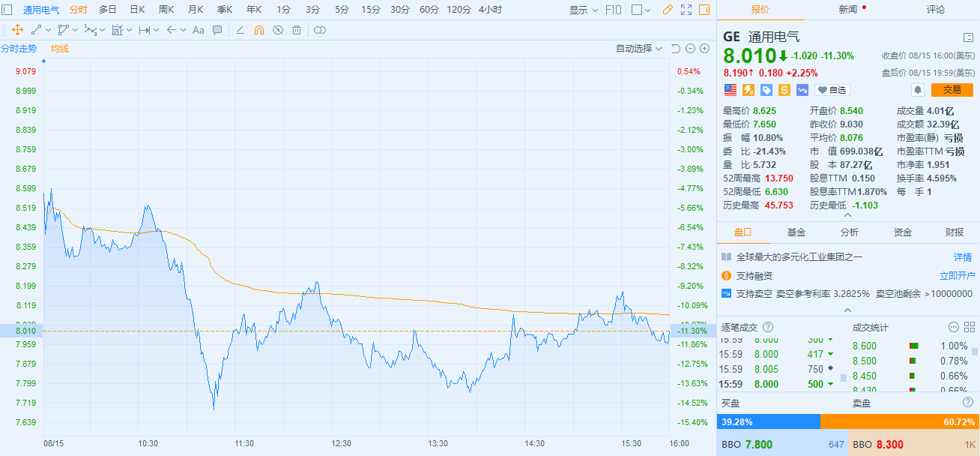The height and width of the screenshot is (456, 980).
Task: Select the trend line drawing tool
Action: [x=37, y=30]
